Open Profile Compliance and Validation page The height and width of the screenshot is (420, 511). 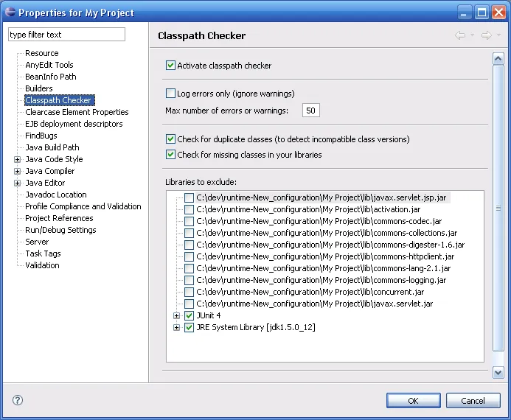pyautogui.click(x=83, y=206)
